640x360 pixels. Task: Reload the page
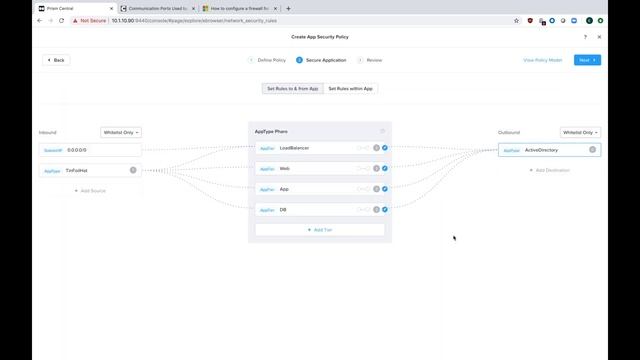[x=61, y=20]
